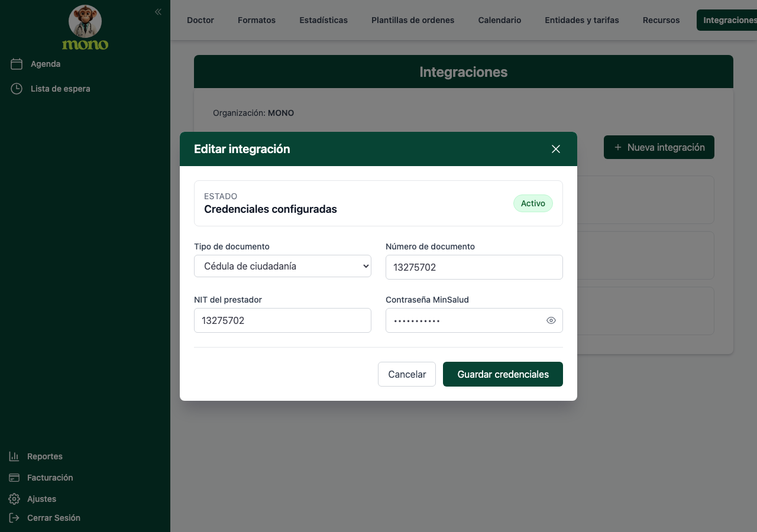This screenshot has width=757, height=532.
Task: Focus the NIT del prestador field
Action: (x=283, y=320)
